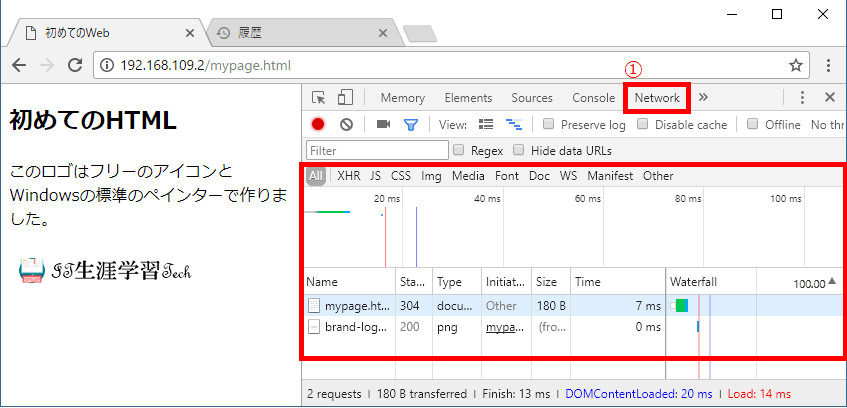Open the DevTools customize three-dot menu

pyautogui.click(x=802, y=97)
